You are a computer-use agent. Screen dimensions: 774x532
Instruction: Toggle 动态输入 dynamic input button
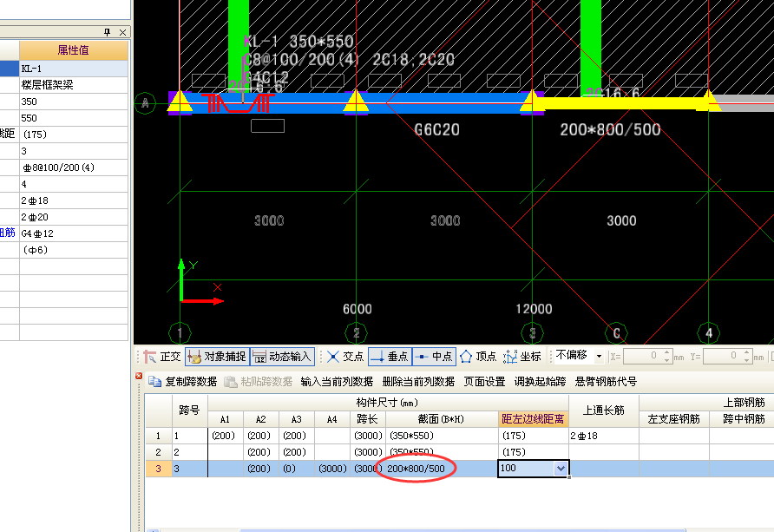[x=282, y=357]
